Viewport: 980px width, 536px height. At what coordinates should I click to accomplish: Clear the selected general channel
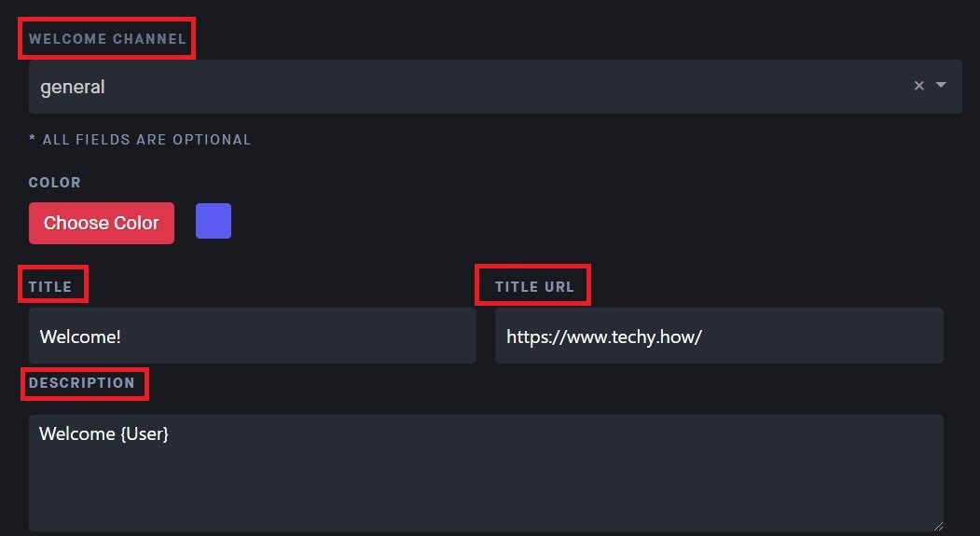918,86
